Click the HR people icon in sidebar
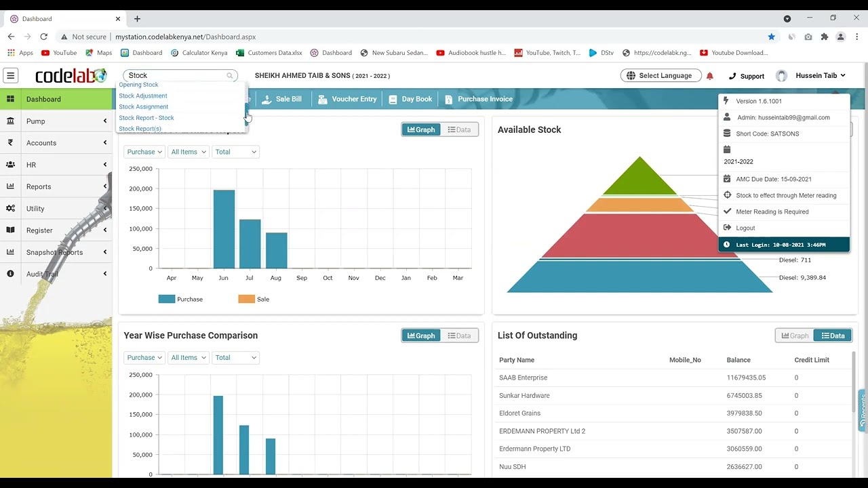Screen dimensions: 868x488 [10, 165]
